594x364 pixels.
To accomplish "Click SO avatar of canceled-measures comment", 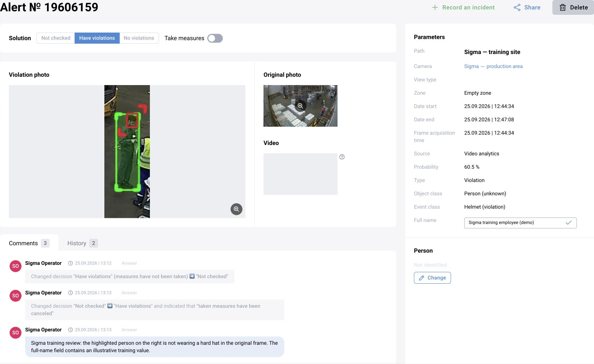I will [x=16, y=296].
